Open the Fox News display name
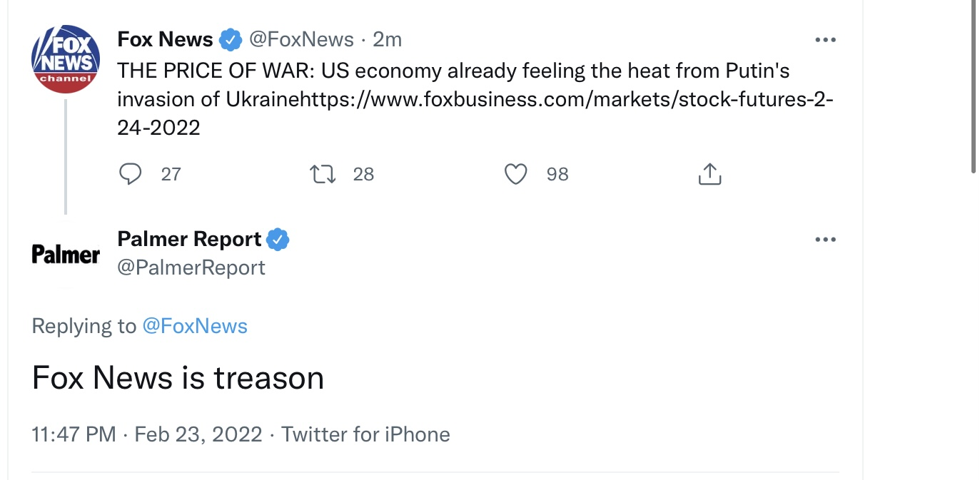This screenshot has height=480, width=980. click(x=165, y=39)
